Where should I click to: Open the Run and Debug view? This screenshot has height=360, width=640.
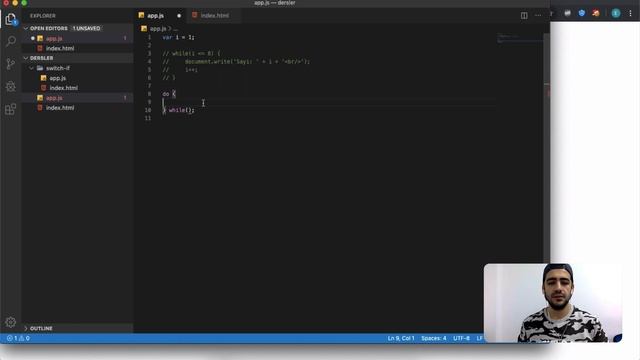pos(11,86)
